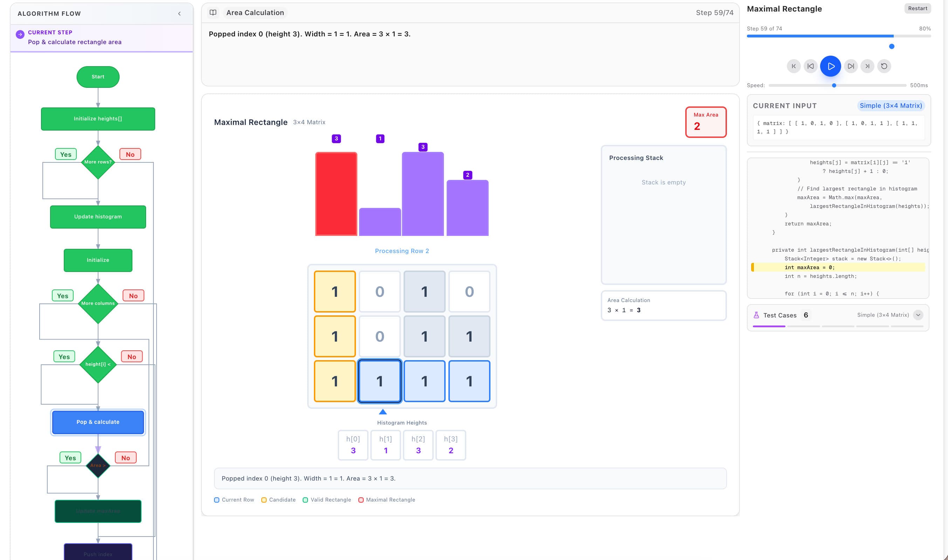Jump to the first step icon
This screenshot has width=948, height=560.
pyautogui.click(x=793, y=66)
